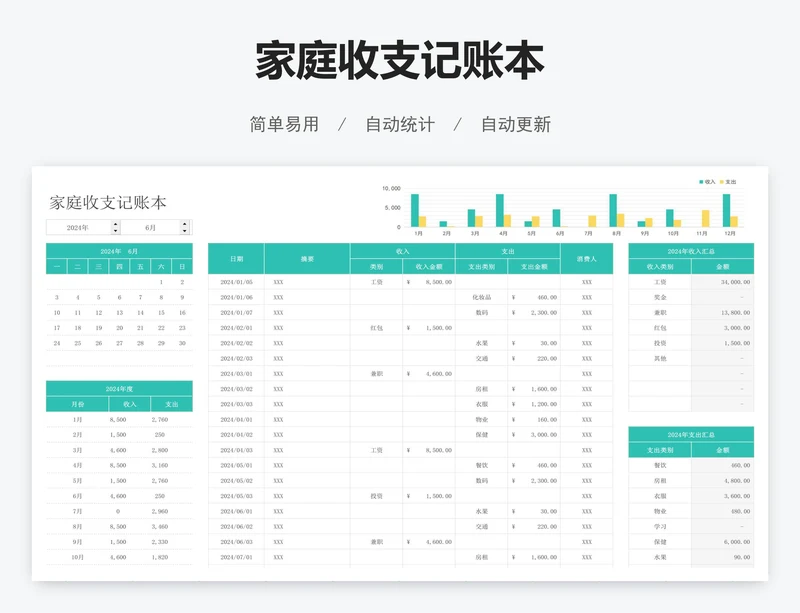
Task: Click the 2024年支出汇总 table title
Action: (x=691, y=435)
